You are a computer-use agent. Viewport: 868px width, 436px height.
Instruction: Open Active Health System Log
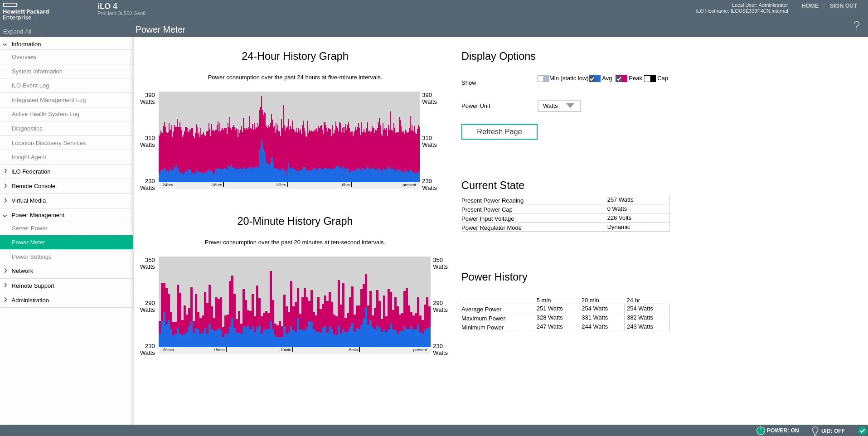[67, 114]
